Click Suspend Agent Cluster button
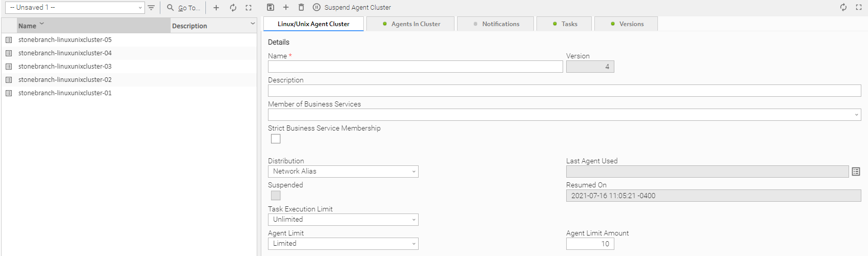This screenshot has width=868, height=256. tap(352, 8)
